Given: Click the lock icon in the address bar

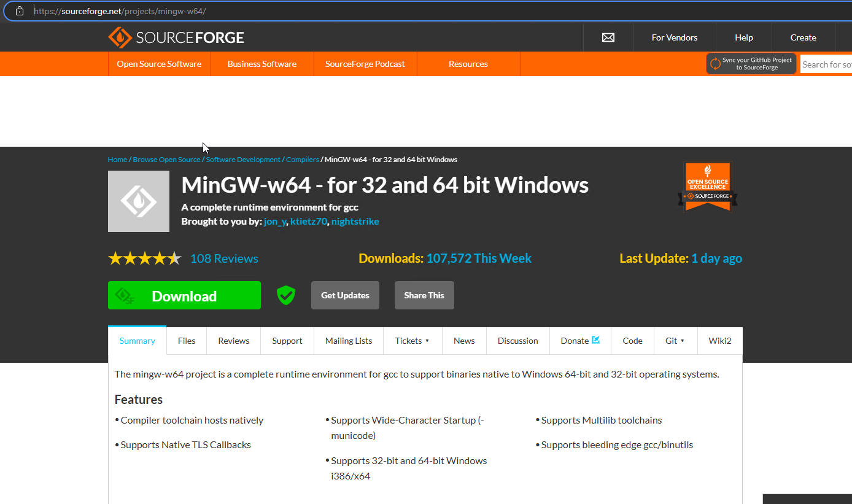Looking at the screenshot, I should click(x=20, y=11).
